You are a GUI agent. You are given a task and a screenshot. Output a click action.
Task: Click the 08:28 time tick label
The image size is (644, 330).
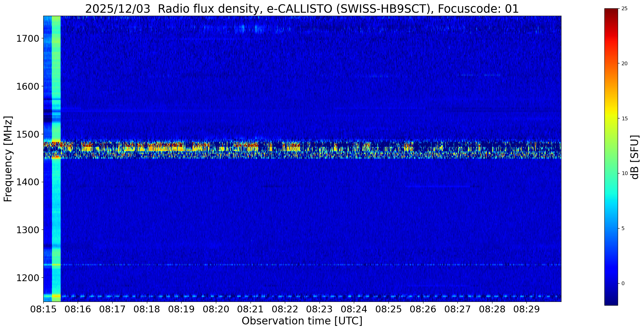coord(492,309)
